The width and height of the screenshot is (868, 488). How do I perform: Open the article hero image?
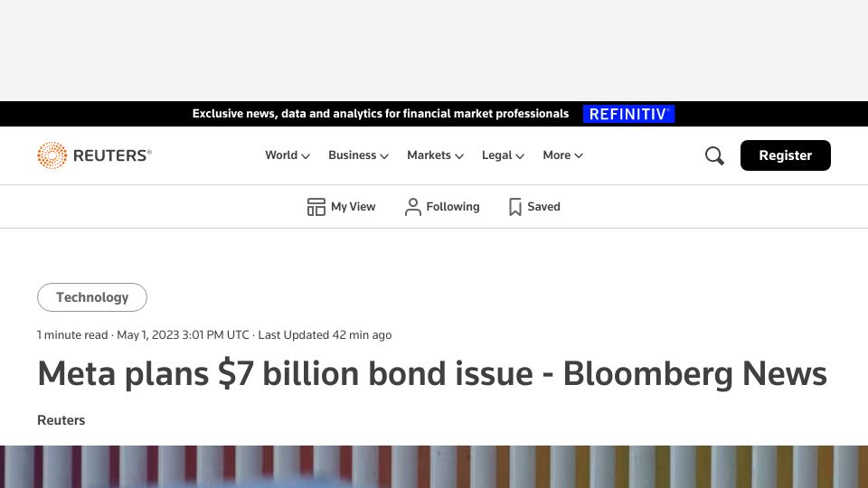pos(434,466)
